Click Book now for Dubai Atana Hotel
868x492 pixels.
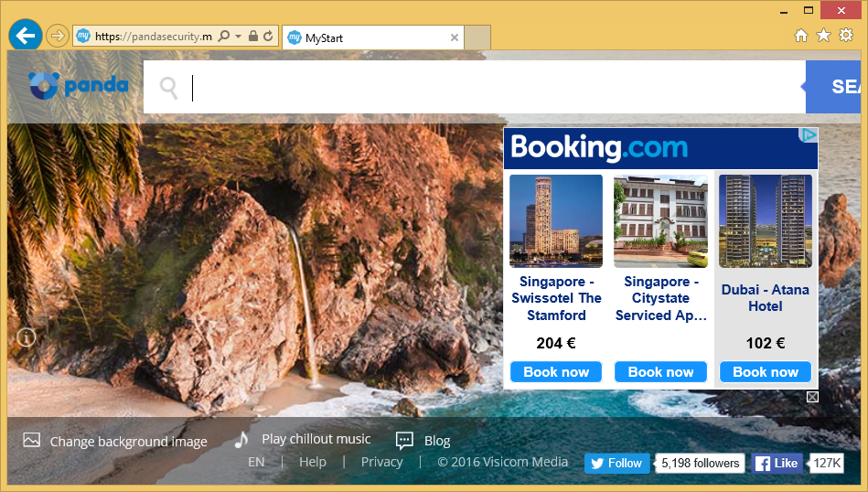(766, 371)
